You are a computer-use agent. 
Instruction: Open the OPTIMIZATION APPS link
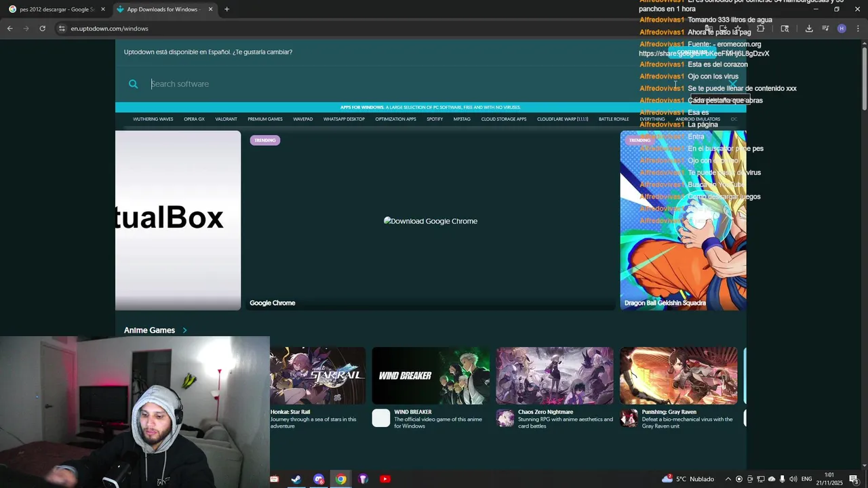[x=395, y=119]
